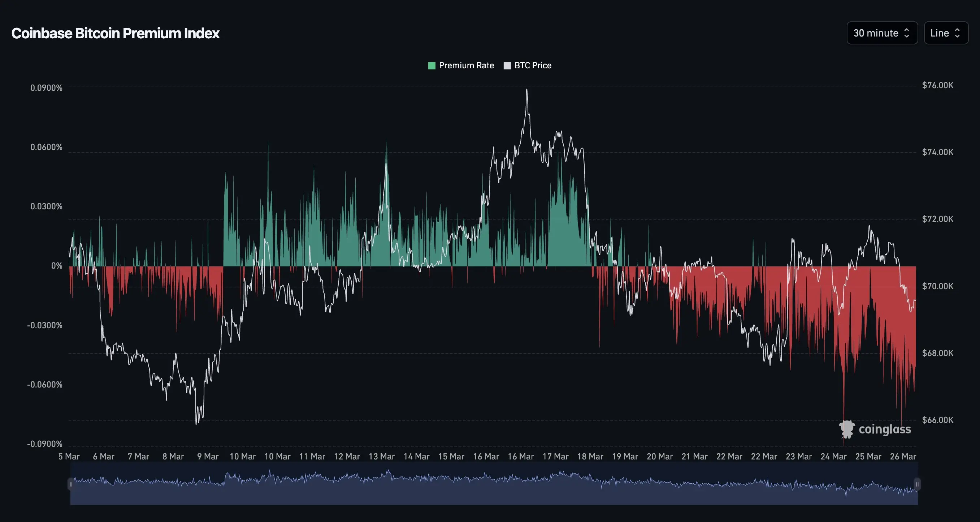This screenshot has height=522, width=980.
Task: Click the BTC price peak near 16 Mar
Action: 526,90
